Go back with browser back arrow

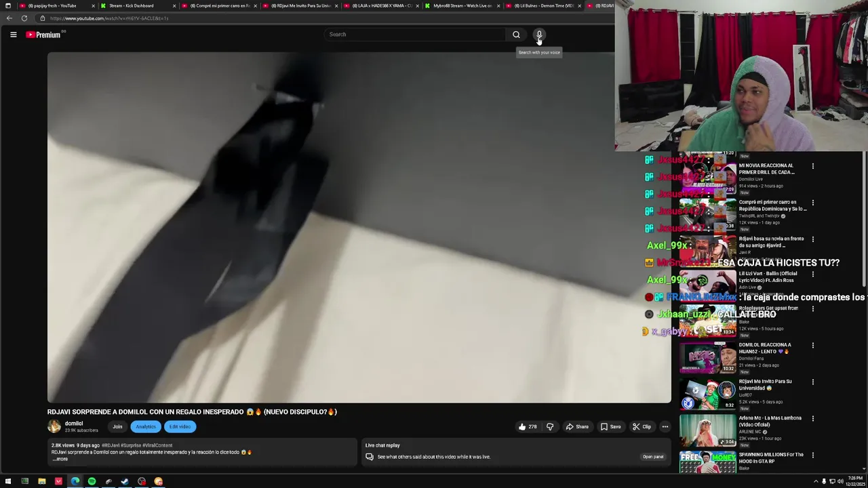[x=9, y=18]
